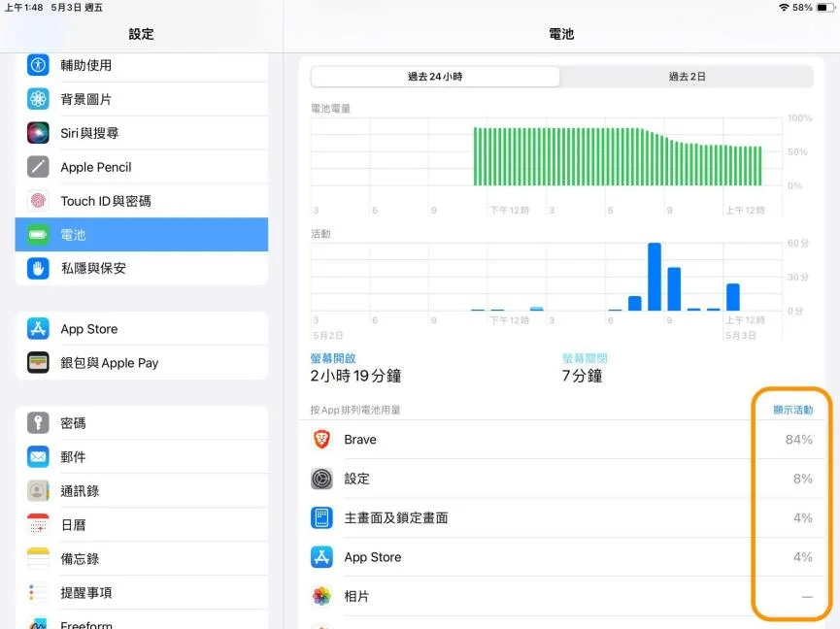Tap App Store's 4% usage value
840x629 pixels.
[802, 557]
